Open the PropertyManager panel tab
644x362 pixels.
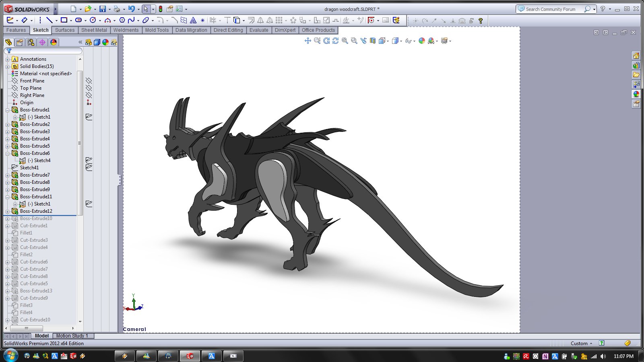point(19,42)
